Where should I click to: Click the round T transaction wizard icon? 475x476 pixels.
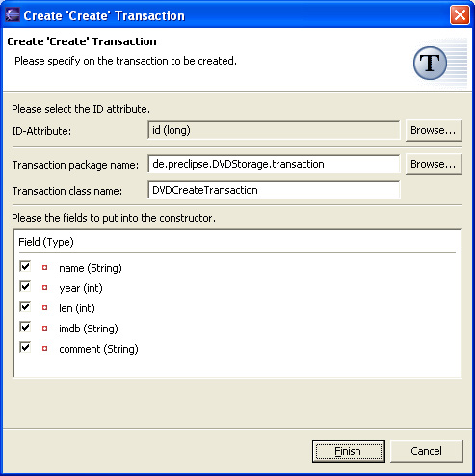point(430,63)
